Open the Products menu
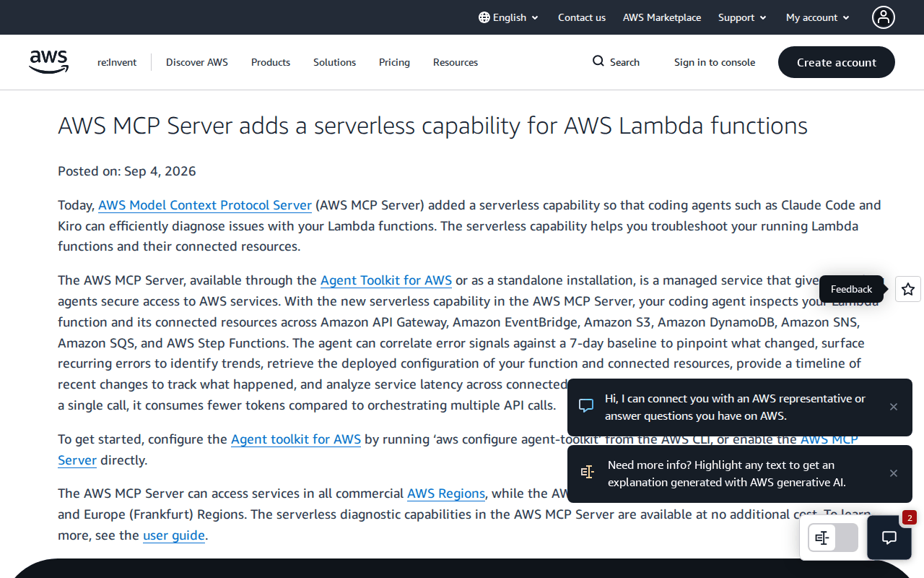 [271, 62]
